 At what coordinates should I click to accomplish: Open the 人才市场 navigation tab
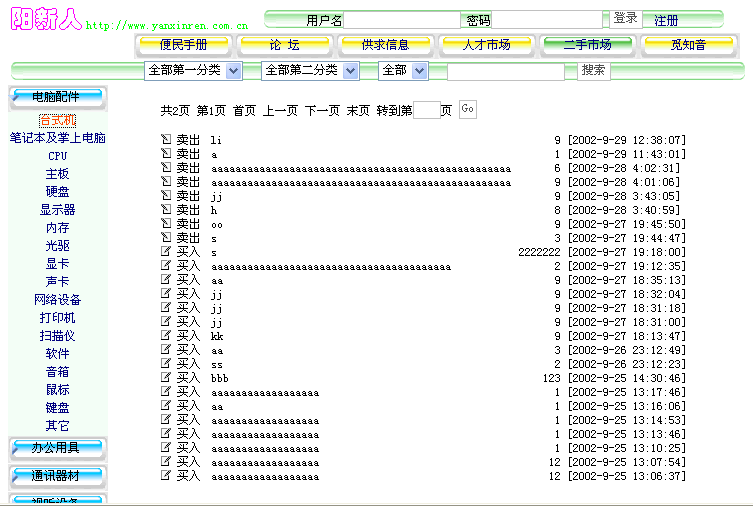486,45
